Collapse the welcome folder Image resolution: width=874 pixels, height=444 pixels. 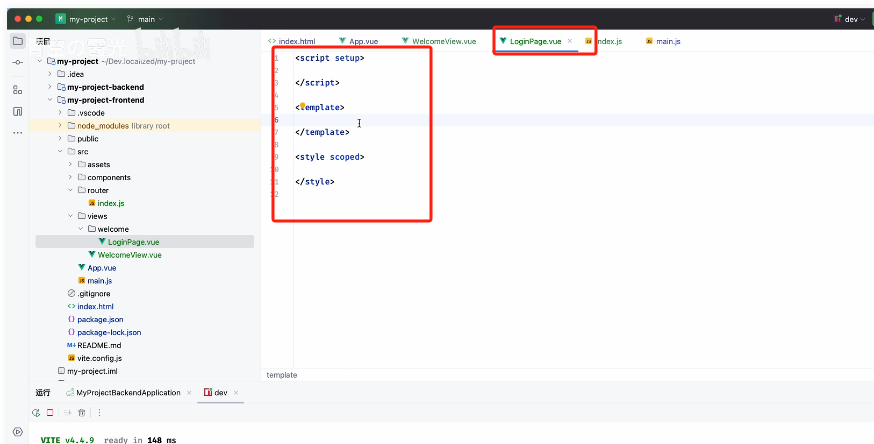(80, 229)
